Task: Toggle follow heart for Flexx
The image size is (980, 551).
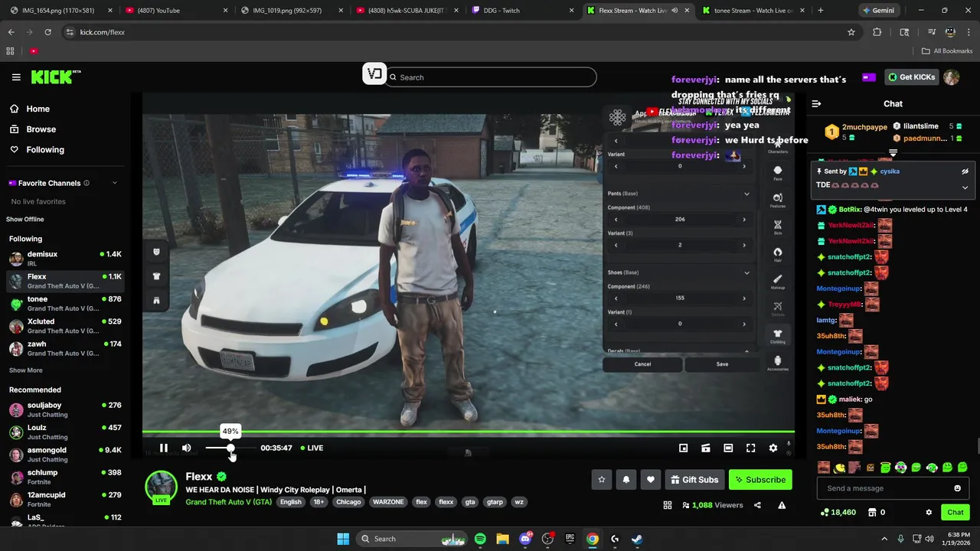Action: point(651,480)
